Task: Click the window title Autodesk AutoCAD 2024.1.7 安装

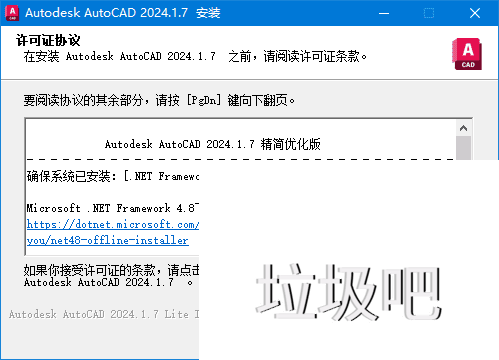Action: coord(123,13)
